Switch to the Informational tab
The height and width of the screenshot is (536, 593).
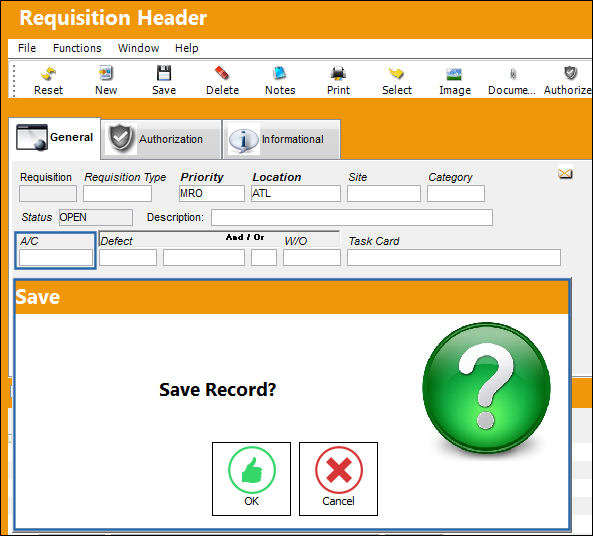[281, 139]
